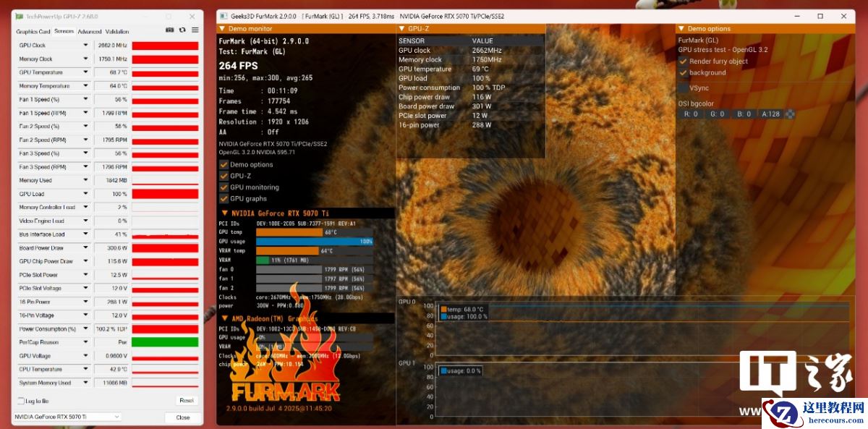868x429 pixels.
Task: Open the GPU-Z hamburger menu
Action: pos(195,30)
